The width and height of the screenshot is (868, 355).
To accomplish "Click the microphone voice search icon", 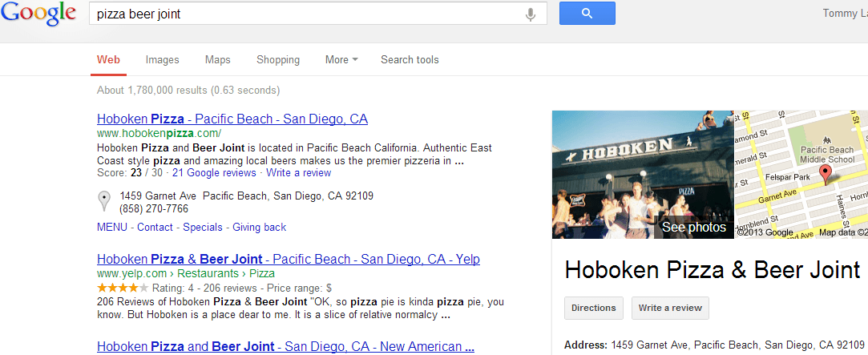I will [531, 14].
